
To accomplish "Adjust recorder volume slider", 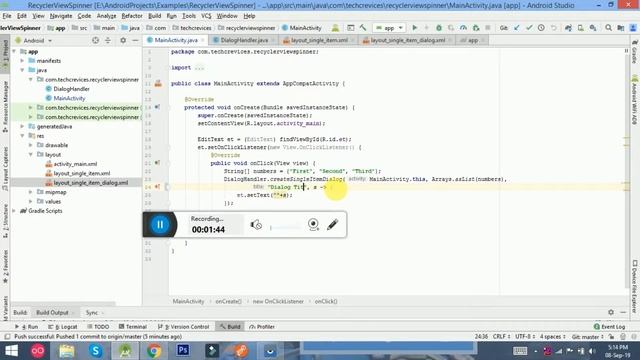I will (x=286, y=227).
